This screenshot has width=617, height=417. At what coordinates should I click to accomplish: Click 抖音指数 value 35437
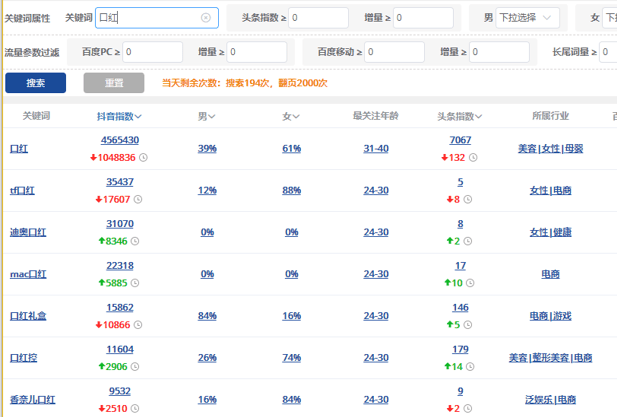[120, 182]
